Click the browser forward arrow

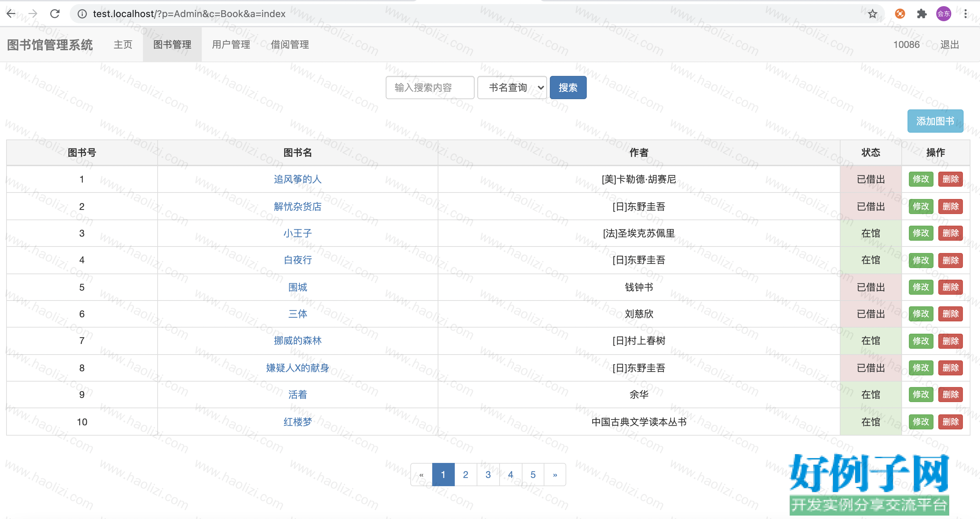coord(33,14)
